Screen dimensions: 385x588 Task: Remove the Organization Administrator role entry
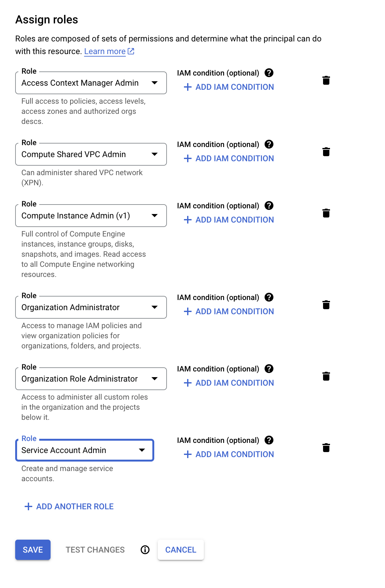[x=326, y=305]
